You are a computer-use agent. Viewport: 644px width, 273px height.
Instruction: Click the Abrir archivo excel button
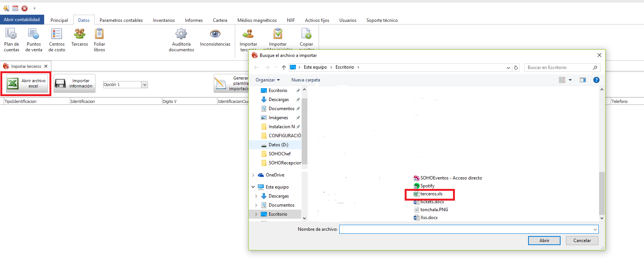click(x=27, y=83)
